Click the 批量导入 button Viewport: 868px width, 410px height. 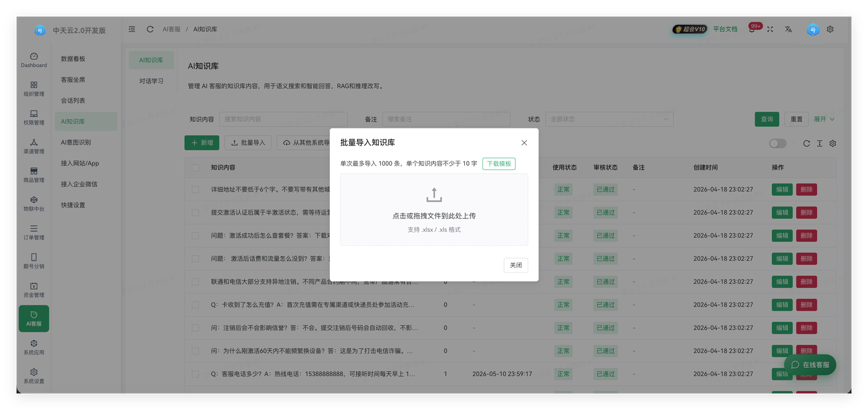tap(248, 143)
